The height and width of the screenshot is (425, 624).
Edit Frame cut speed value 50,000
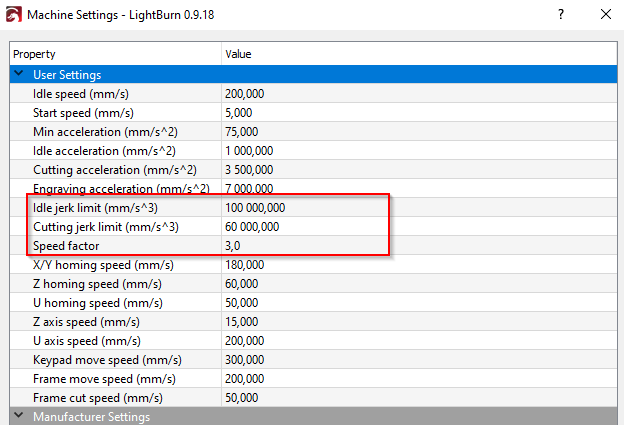tap(242, 398)
